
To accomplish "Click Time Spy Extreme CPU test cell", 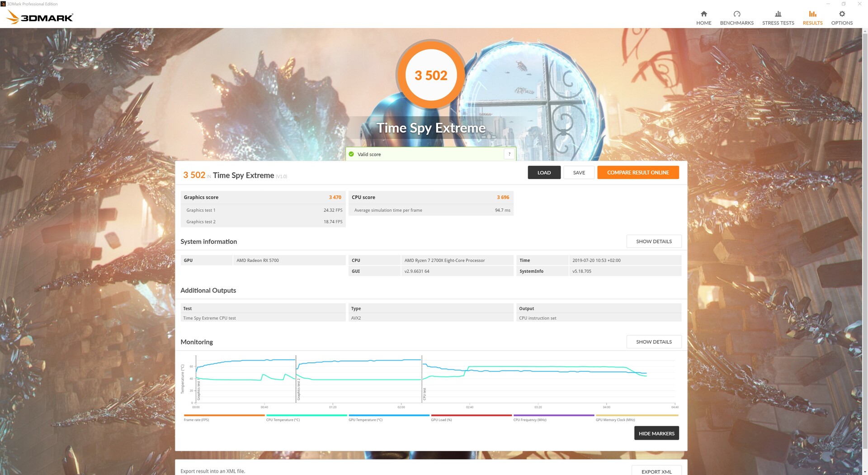I will click(x=263, y=318).
